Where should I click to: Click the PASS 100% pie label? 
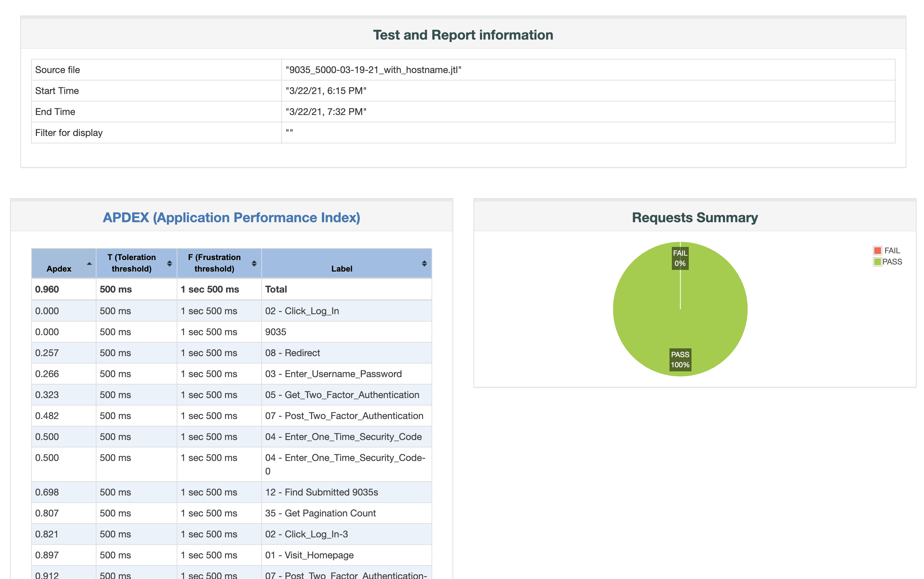tap(680, 360)
